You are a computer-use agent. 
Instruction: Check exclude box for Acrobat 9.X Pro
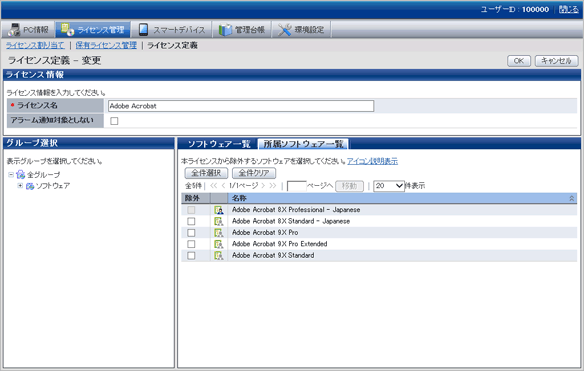point(191,233)
